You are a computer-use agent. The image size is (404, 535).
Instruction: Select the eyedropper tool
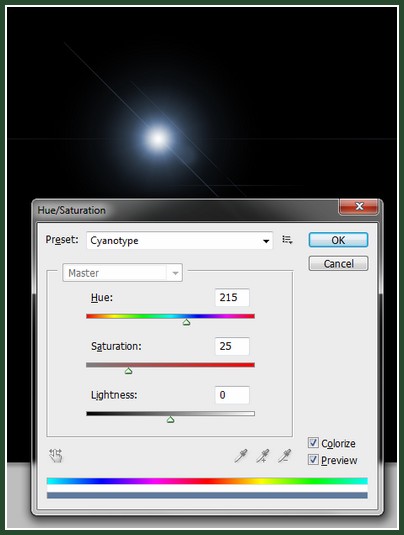click(241, 456)
